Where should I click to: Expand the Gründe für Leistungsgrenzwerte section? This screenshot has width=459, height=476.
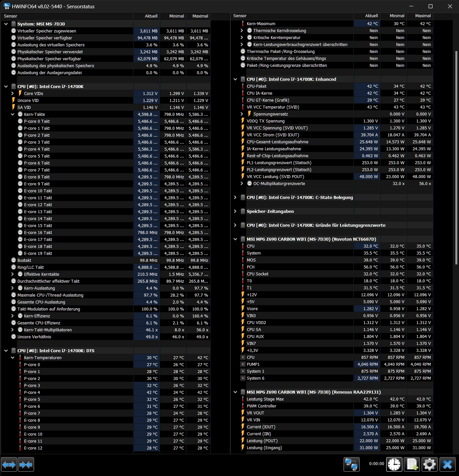pyautogui.click(x=235, y=225)
